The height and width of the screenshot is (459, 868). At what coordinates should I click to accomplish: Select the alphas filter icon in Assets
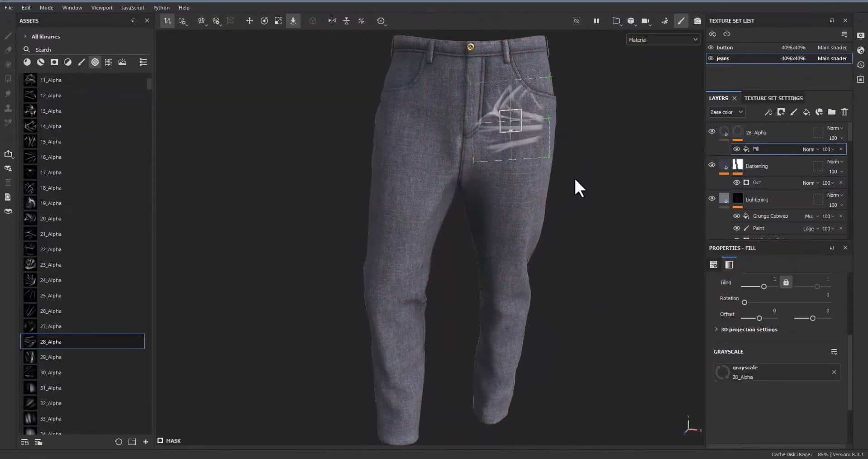tap(95, 62)
